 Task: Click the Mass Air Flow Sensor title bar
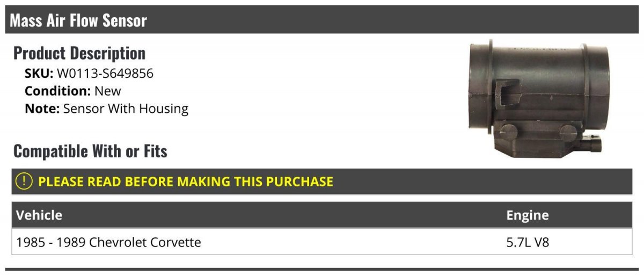322,20
